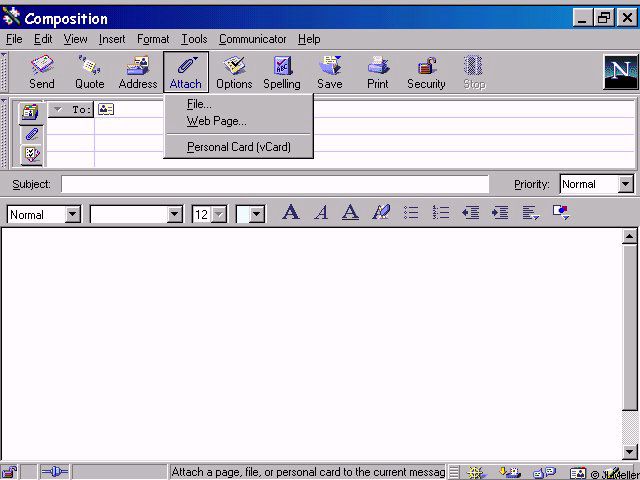The width and height of the screenshot is (640, 480).
Task: Open the alignment options icon
Action: tap(531, 213)
